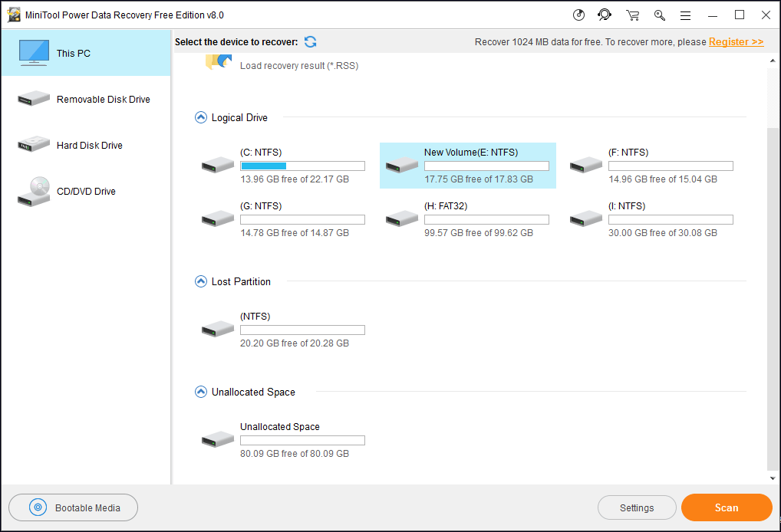Image resolution: width=781 pixels, height=532 pixels.
Task: Click "30.00 GB free of 30.08 GB" text
Action: (662, 233)
